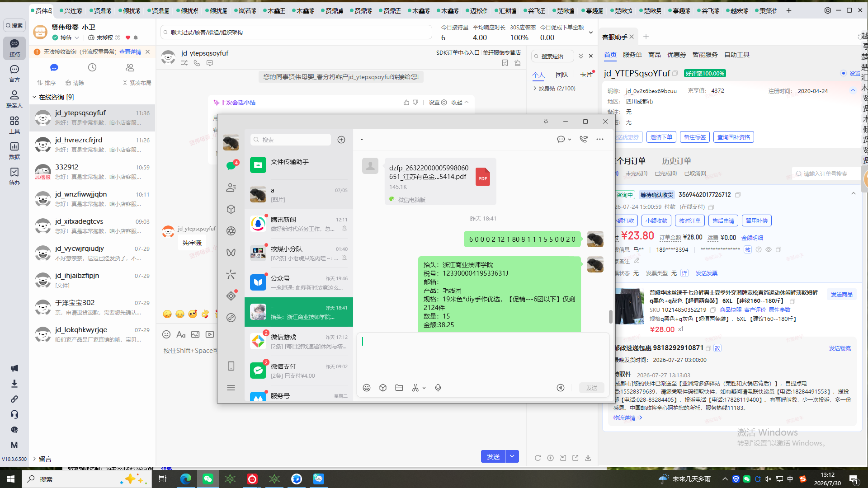The width and height of the screenshot is (868, 488).
Task: Click the megaphone announcement icon in sidebar
Action: pos(14,368)
